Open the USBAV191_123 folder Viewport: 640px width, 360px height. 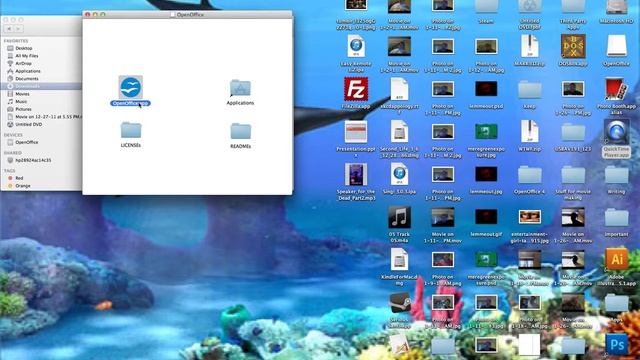tap(573, 133)
